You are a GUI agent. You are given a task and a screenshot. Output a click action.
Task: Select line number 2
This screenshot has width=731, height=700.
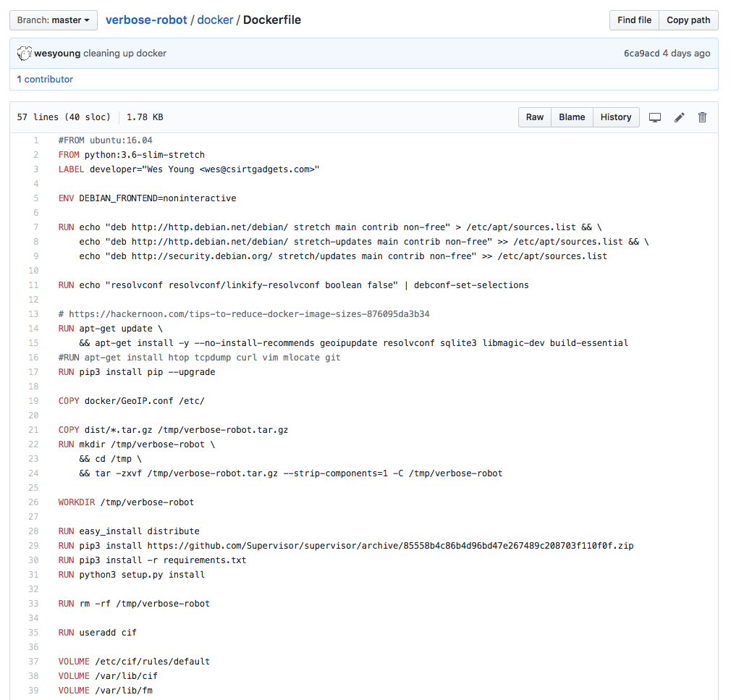[x=36, y=155]
